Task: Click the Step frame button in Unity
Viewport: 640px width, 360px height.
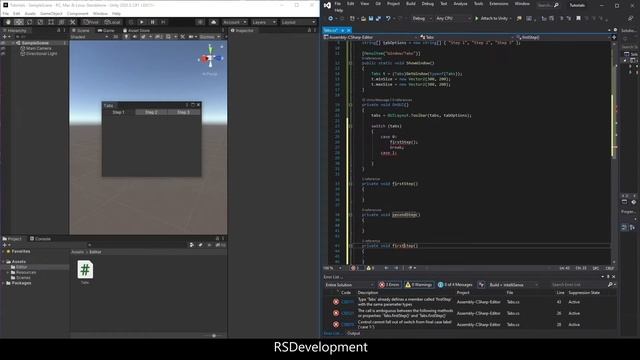Action: click(163, 22)
